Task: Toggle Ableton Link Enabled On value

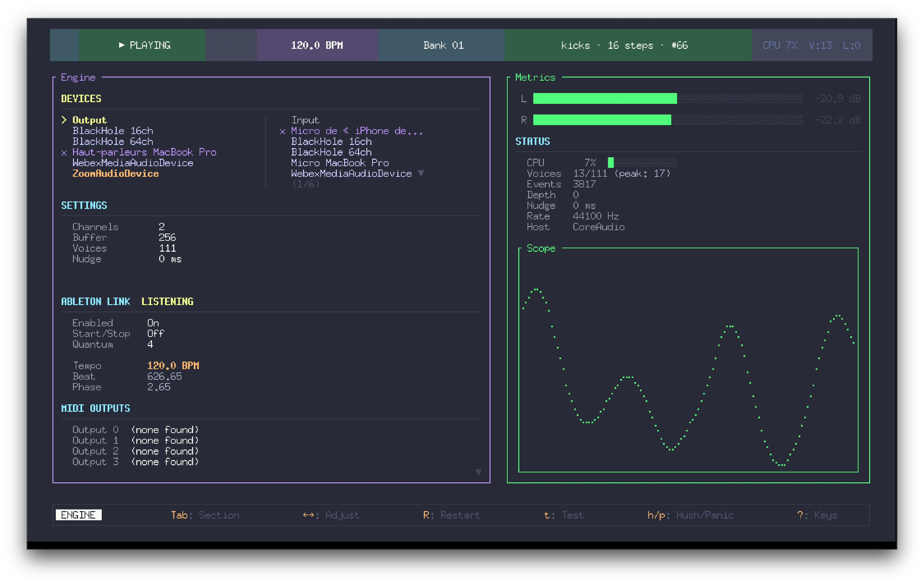Action: 153,323
